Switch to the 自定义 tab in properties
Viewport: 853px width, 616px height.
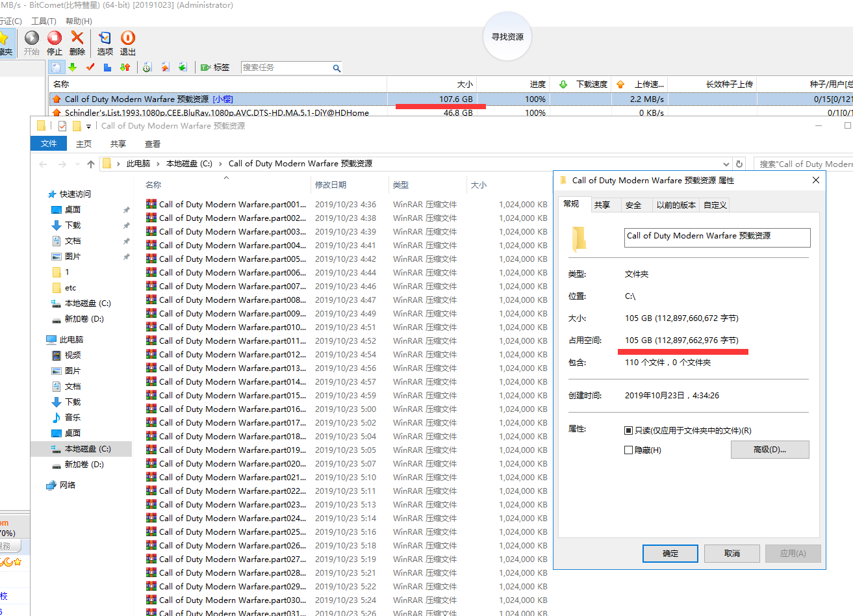pos(715,205)
